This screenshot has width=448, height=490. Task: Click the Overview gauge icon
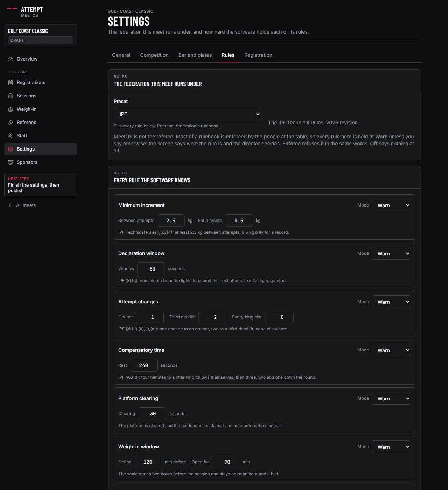pos(10,59)
